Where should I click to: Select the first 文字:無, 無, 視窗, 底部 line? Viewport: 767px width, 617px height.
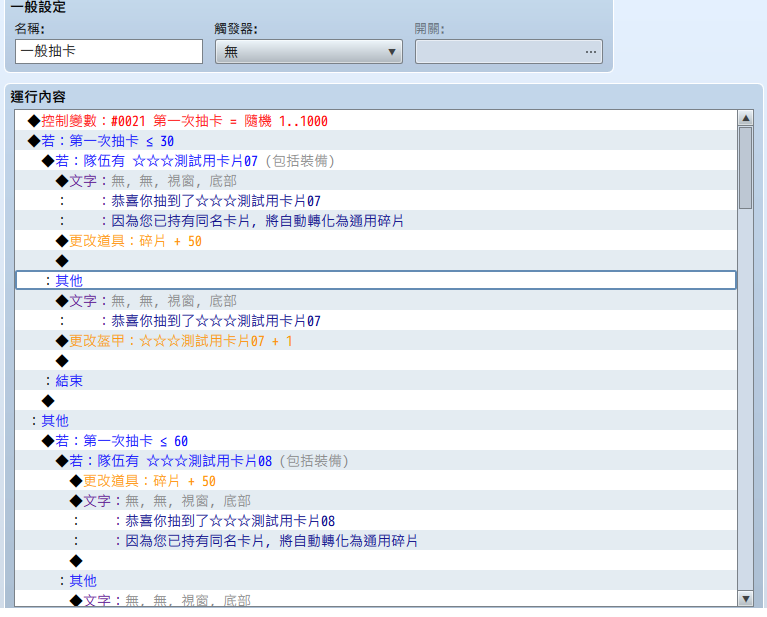376,181
